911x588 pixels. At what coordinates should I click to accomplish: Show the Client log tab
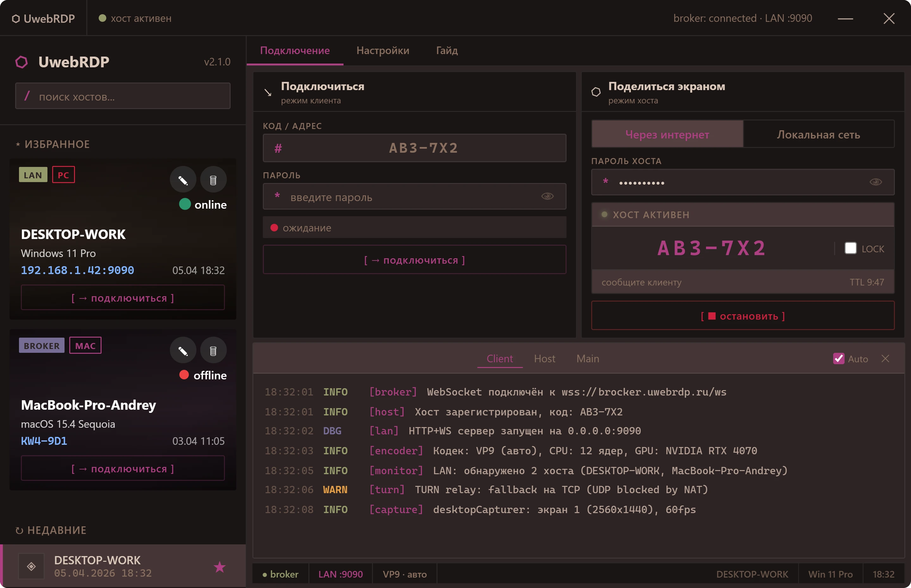point(499,359)
